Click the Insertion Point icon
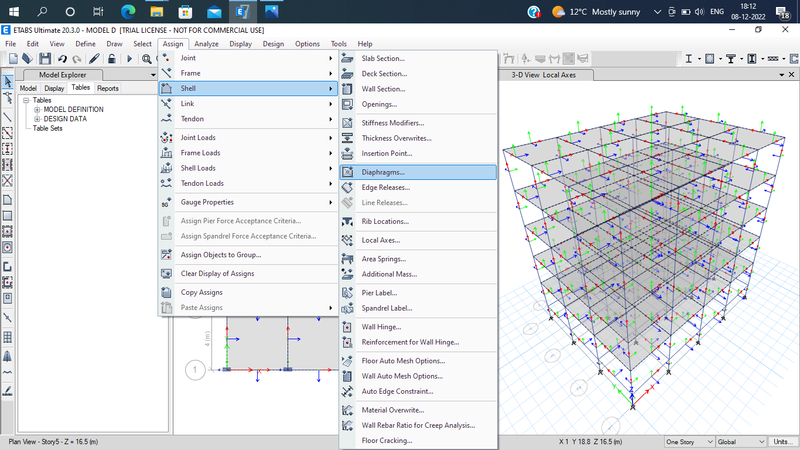The image size is (800, 450). 347,154
